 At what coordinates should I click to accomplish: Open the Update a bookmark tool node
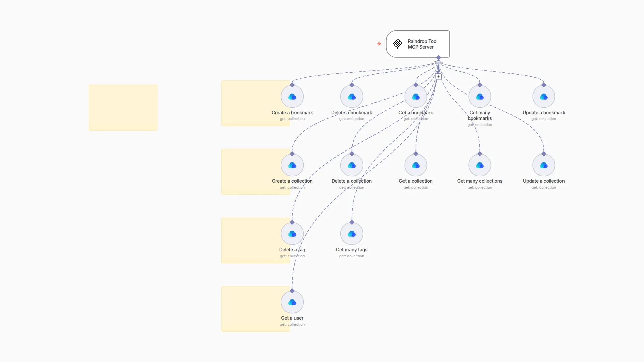pos(543,97)
